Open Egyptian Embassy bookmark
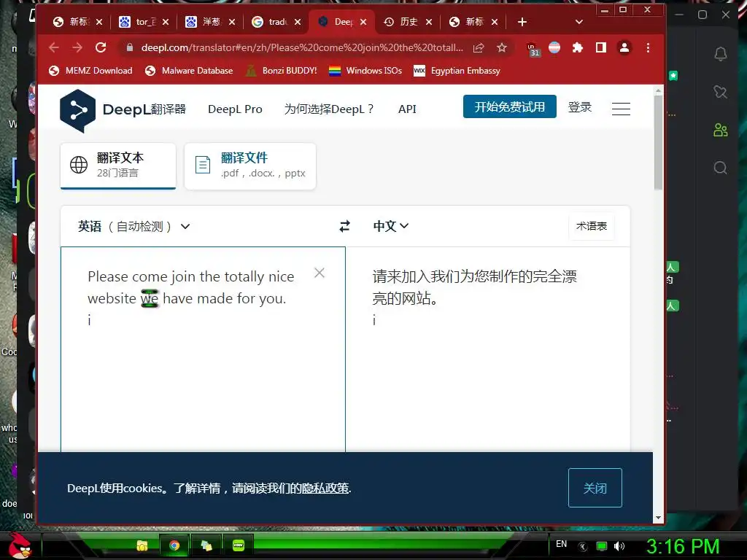 pyautogui.click(x=457, y=71)
